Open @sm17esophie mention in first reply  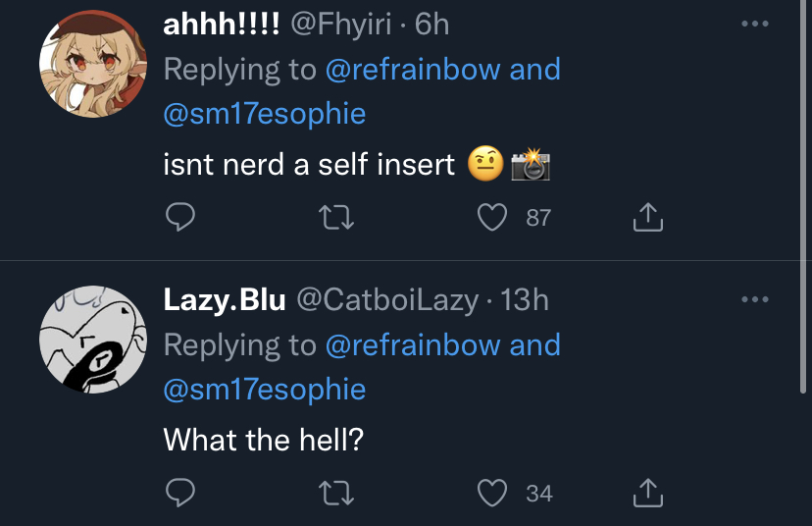pos(265,114)
